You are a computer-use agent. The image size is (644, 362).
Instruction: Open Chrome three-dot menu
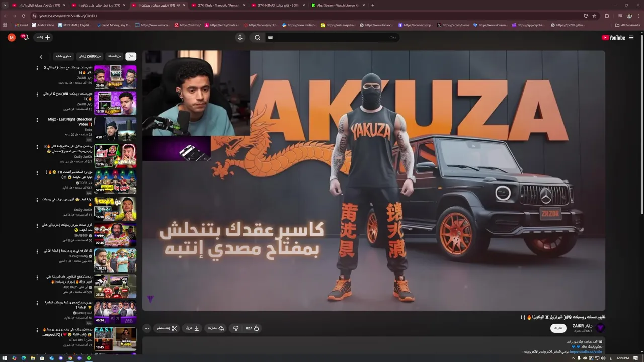pos(638,16)
